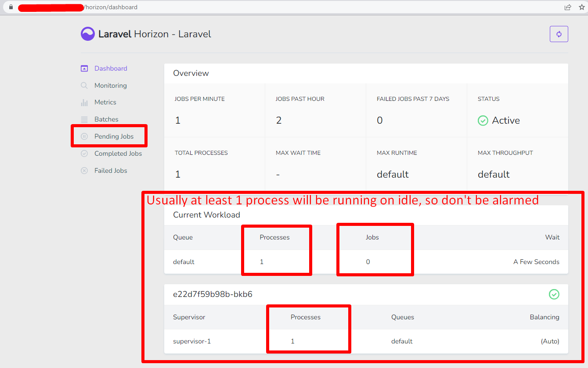Bookmark this page with the star icon

click(582, 7)
